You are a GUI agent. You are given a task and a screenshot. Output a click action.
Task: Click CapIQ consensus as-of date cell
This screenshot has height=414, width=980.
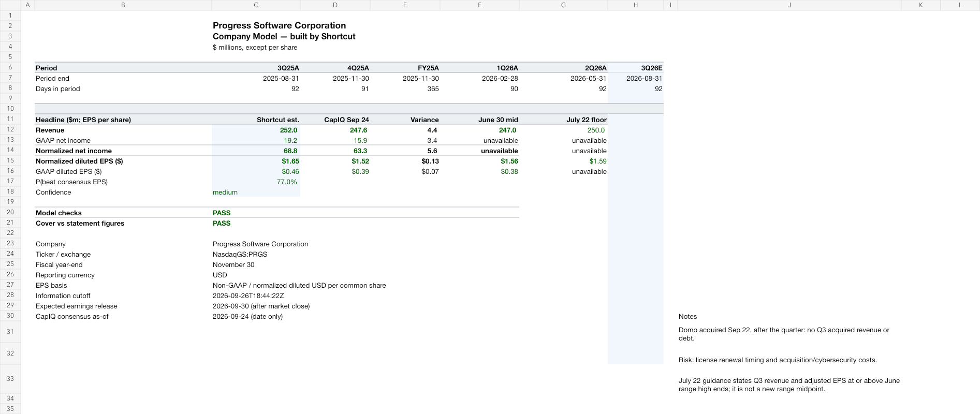(x=248, y=316)
